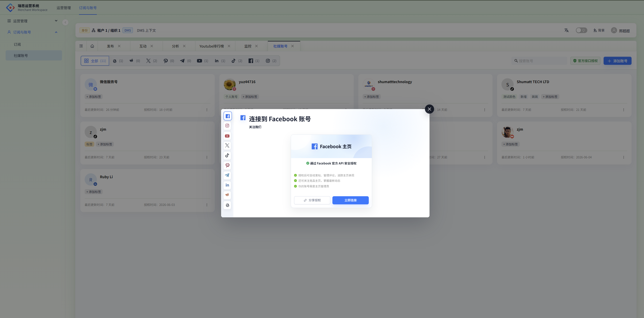Click the search accounts input field
The height and width of the screenshot is (318, 644).
tap(539, 61)
